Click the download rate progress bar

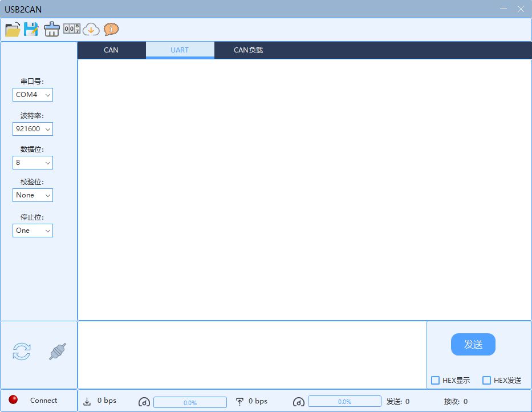click(190, 402)
